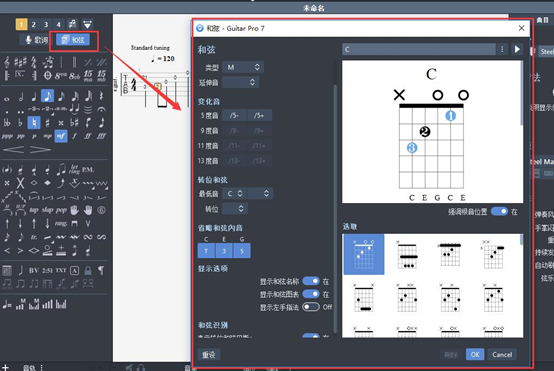
Task: Add a decrescendo hairpin
Action: coord(40,149)
